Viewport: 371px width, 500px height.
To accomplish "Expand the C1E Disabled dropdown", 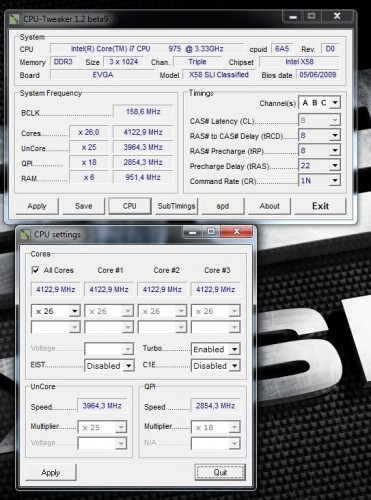I will coord(215,366).
